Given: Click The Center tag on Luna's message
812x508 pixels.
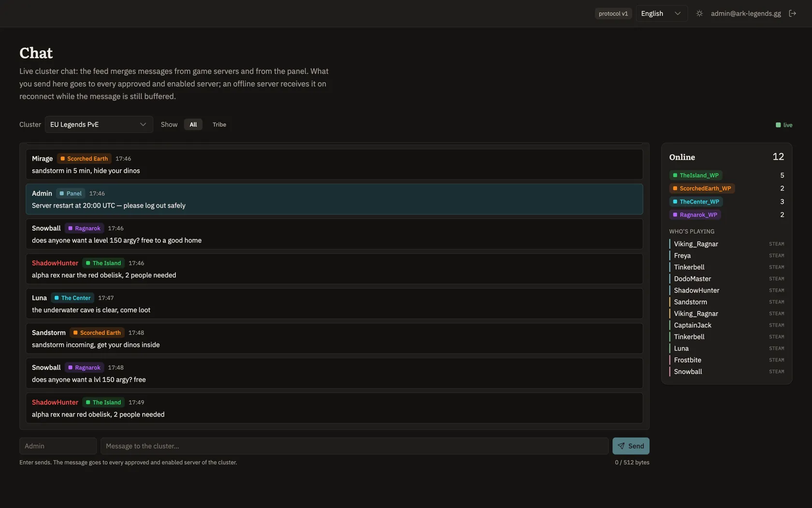Looking at the screenshot, I should pyautogui.click(x=72, y=298).
